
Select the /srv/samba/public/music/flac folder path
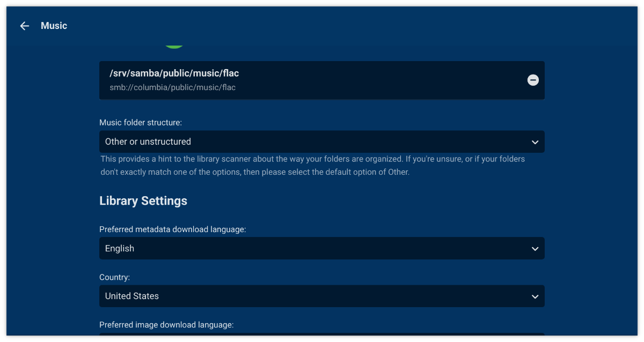[174, 73]
